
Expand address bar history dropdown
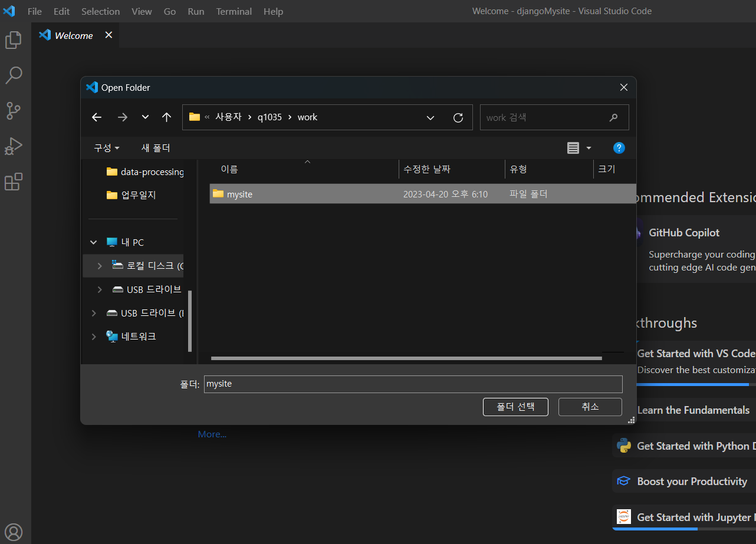(430, 117)
